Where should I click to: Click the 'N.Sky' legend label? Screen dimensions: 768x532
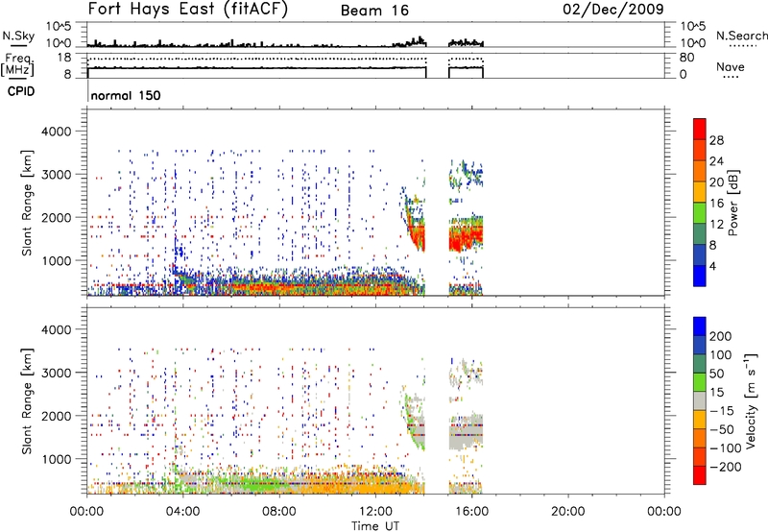point(18,36)
